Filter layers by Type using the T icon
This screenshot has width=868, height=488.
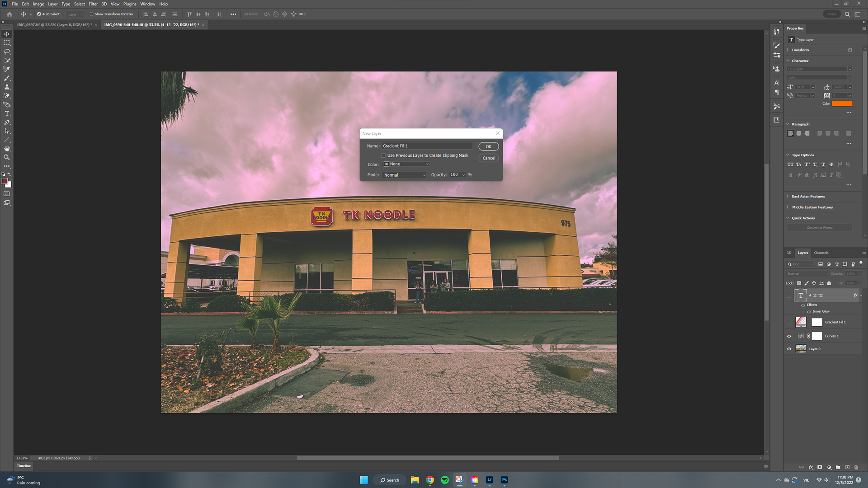point(837,264)
